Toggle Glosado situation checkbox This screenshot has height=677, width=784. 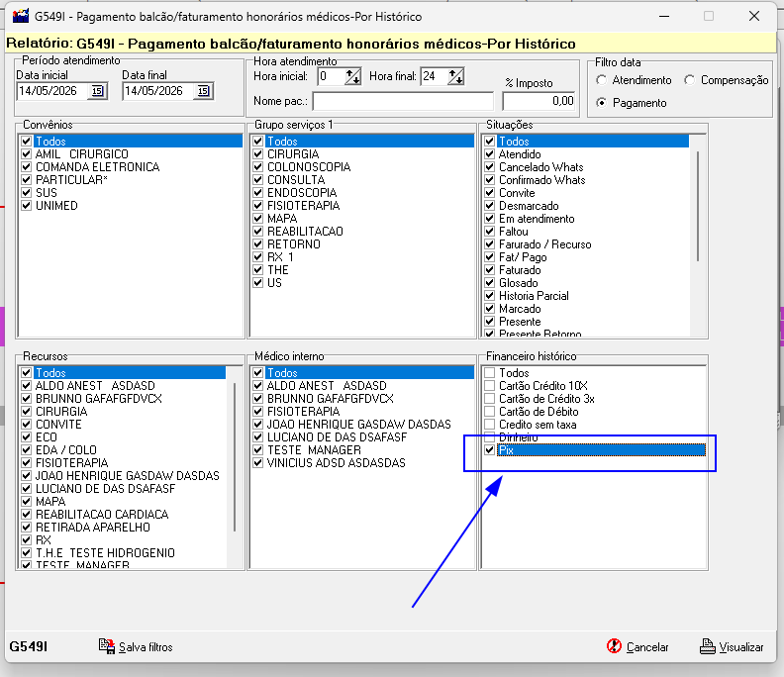490,282
